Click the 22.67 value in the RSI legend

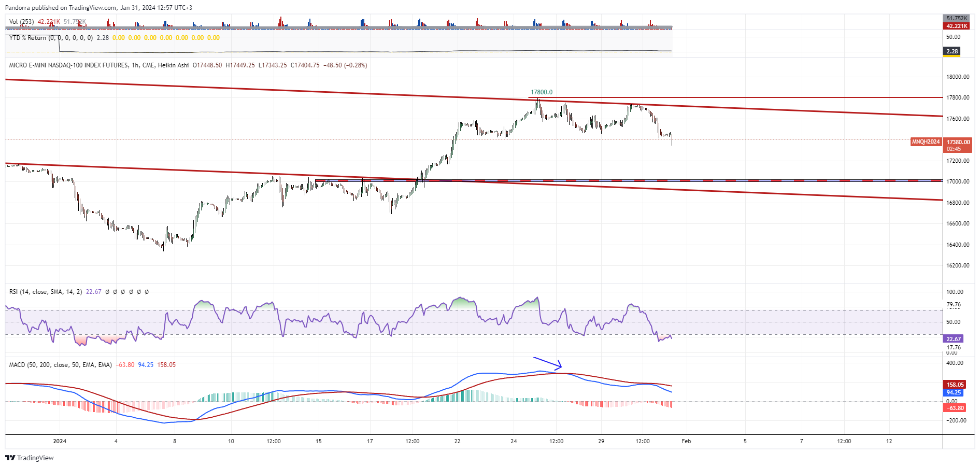[x=94, y=292]
